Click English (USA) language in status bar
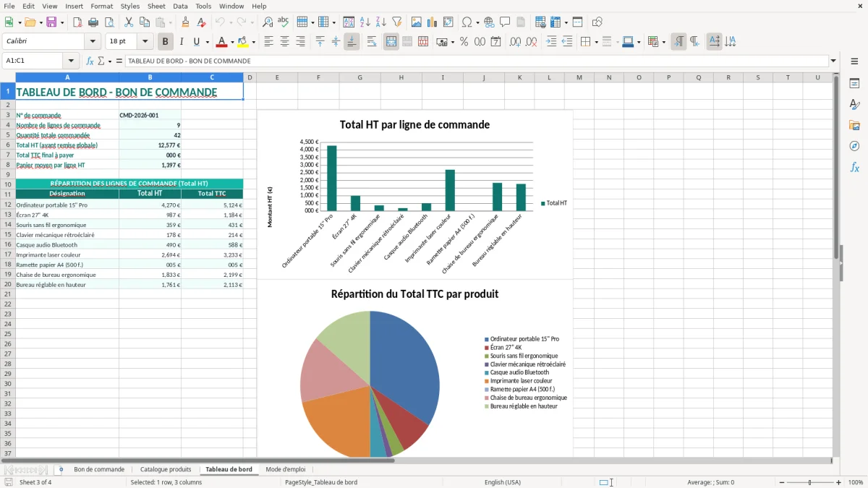868x488 pixels. pos(503,482)
